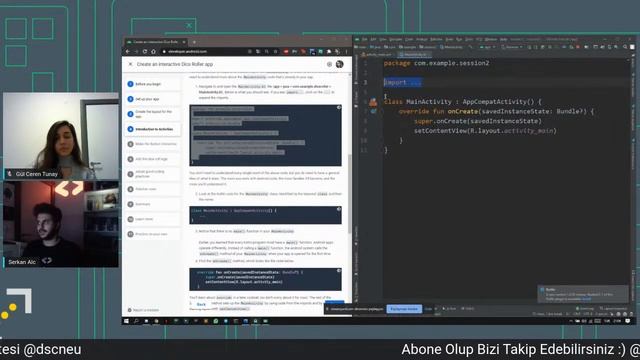Go to 'Learn more' step
This screenshot has height=360, width=640.
point(153,219)
